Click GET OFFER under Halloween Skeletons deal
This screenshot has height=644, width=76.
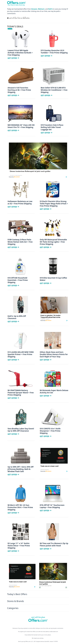point(13,207)
